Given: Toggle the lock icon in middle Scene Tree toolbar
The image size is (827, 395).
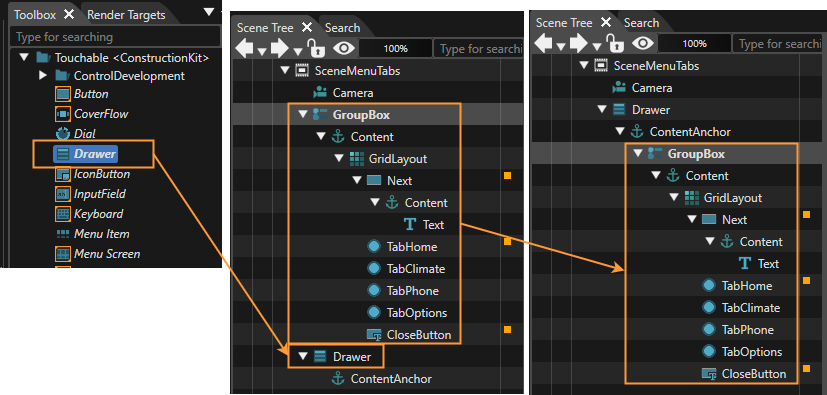Looking at the screenshot, I should [x=316, y=48].
